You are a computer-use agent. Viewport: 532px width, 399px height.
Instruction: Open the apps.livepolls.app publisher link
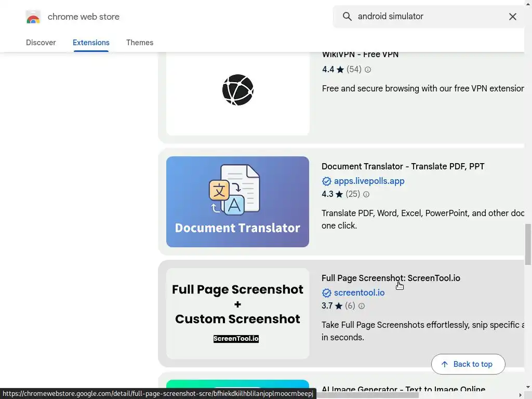tap(369, 181)
